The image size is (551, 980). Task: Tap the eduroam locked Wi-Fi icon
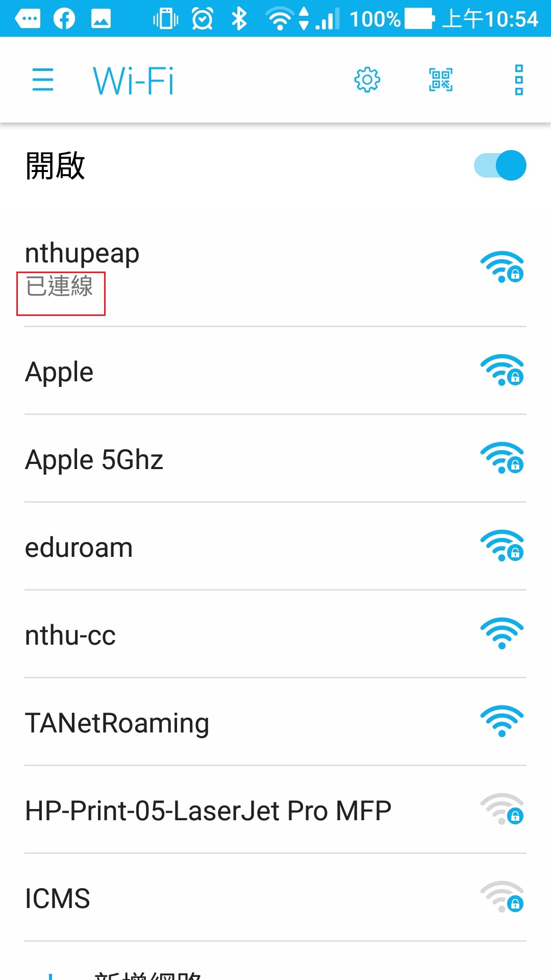click(x=502, y=546)
